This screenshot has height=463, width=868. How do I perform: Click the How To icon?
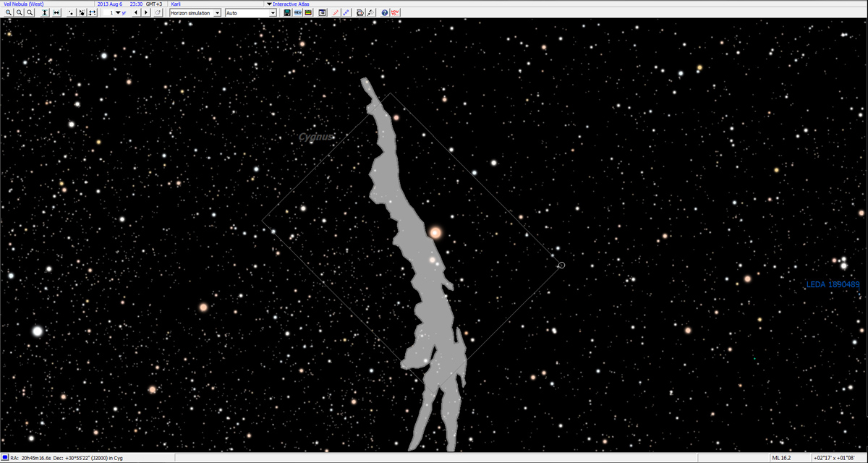[x=395, y=13]
